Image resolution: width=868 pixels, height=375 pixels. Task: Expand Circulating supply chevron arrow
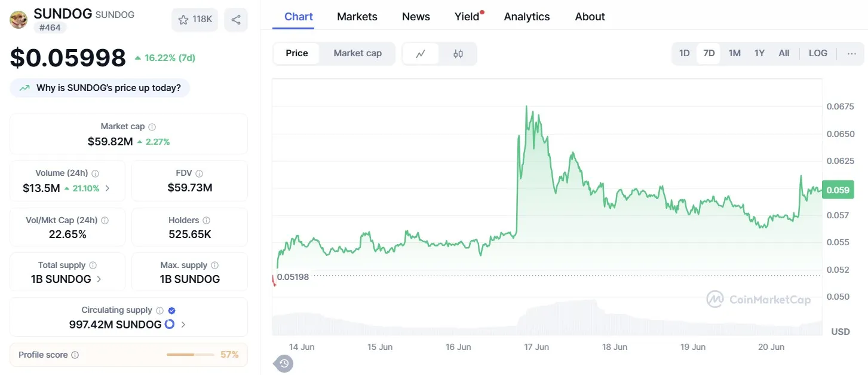point(183,325)
